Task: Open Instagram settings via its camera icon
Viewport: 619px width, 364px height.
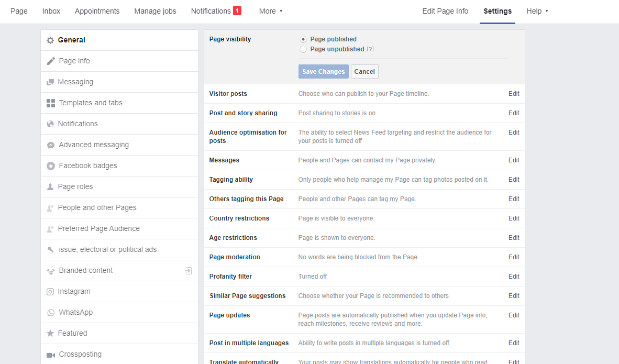Action: pos(50,291)
